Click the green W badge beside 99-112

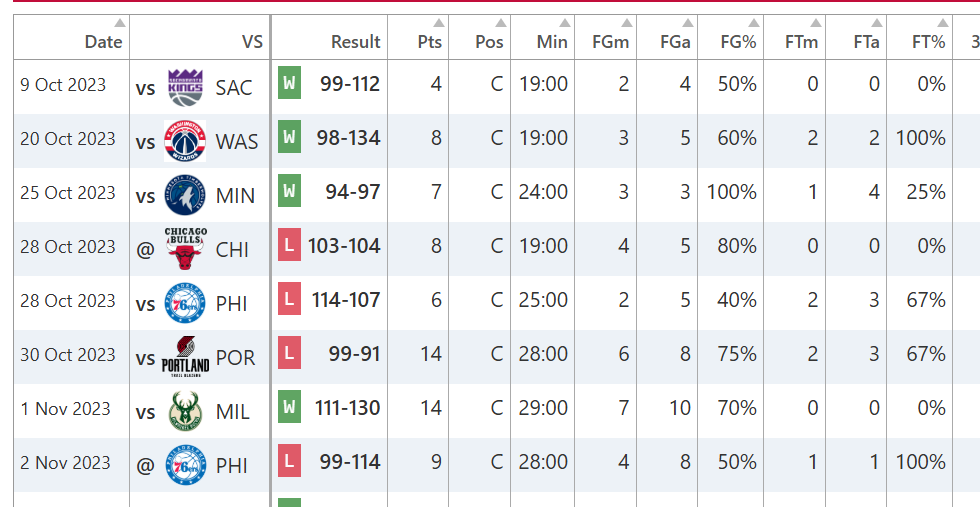289,84
